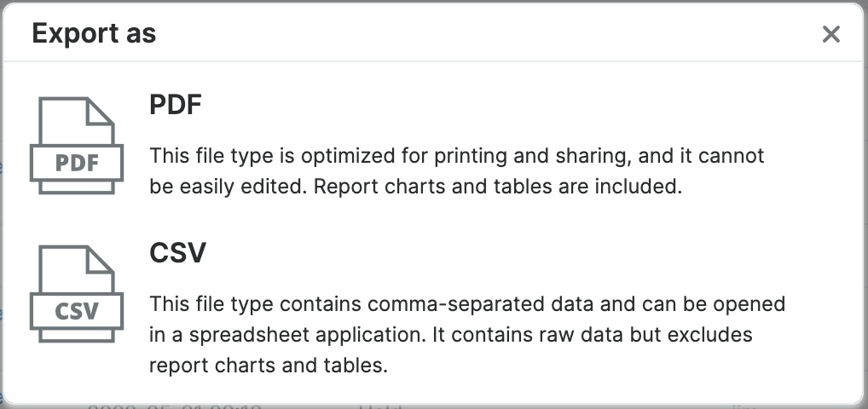Close the Export as dialog
The height and width of the screenshot is (409, 868).
pyautogui.click(x=830, y=34)
